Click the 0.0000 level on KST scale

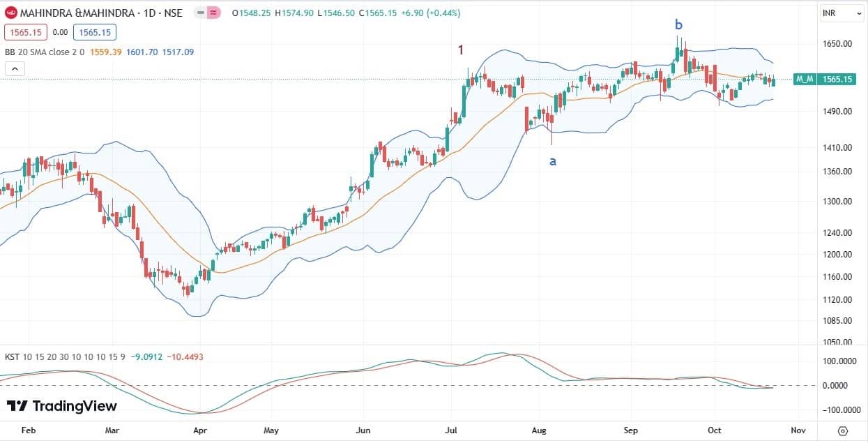838,385
